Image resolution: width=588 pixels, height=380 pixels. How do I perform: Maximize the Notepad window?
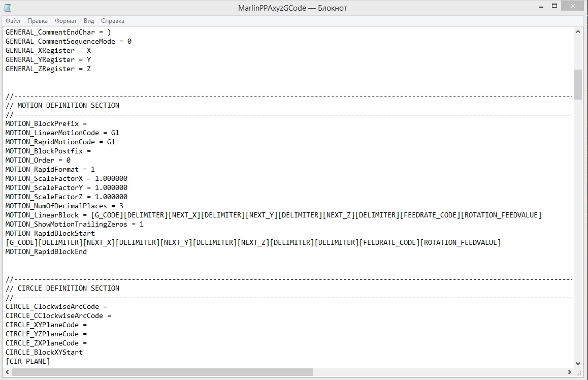pyautogui.click(x=554, y=7)
